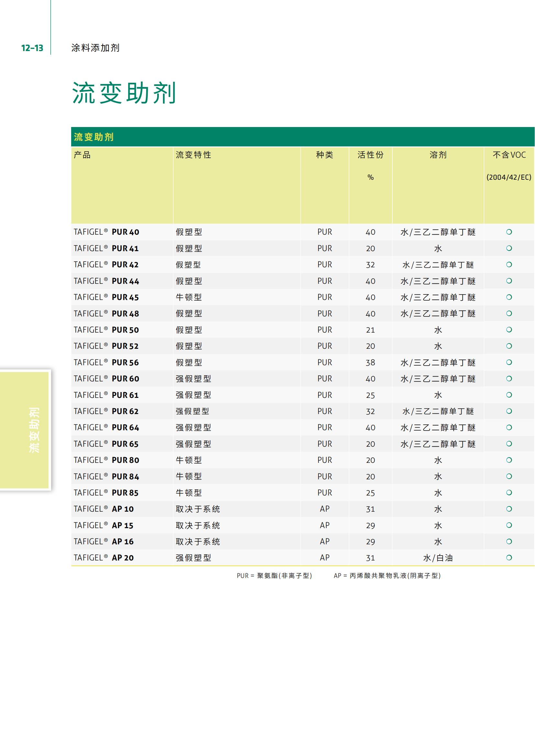Select the VOC circle marker for PUR 85
The image size is (535, 756).
(x=509, y=493)
